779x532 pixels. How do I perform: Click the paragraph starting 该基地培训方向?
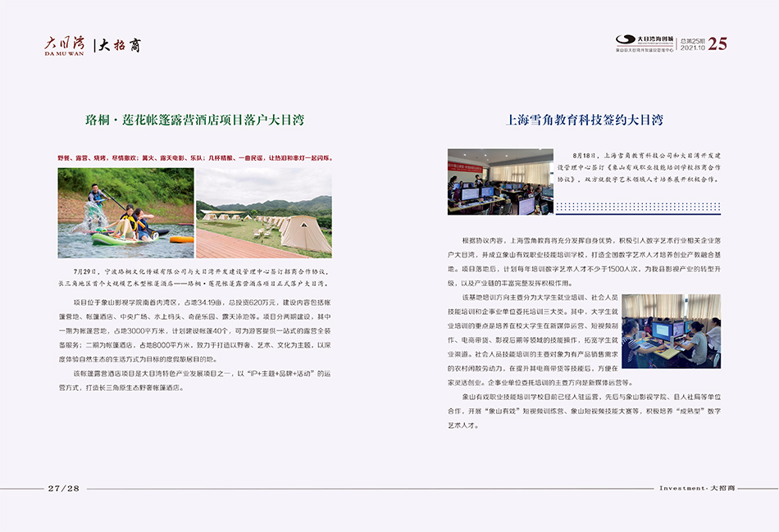pyautogui.click(x=534, y=340)
